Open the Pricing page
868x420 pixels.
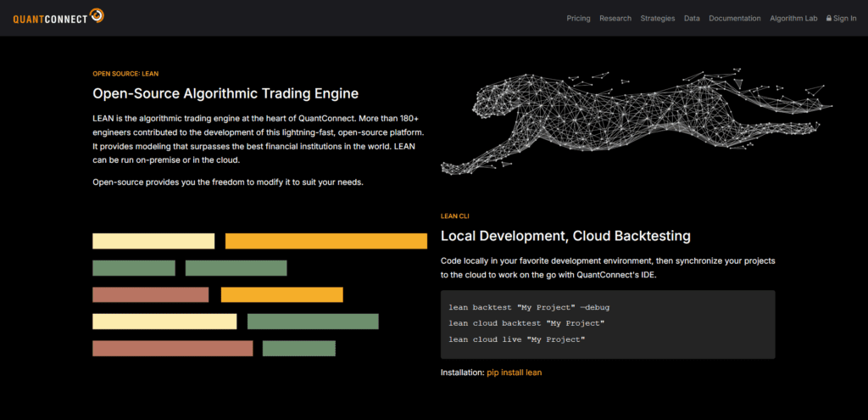pyautogui.click(x=578, y=19)
